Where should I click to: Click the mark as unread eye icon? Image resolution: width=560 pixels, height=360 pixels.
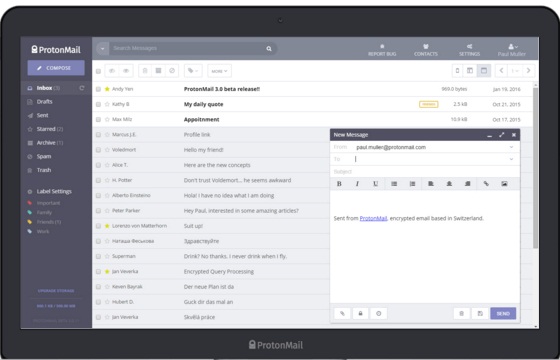click(x=126, y=71)
